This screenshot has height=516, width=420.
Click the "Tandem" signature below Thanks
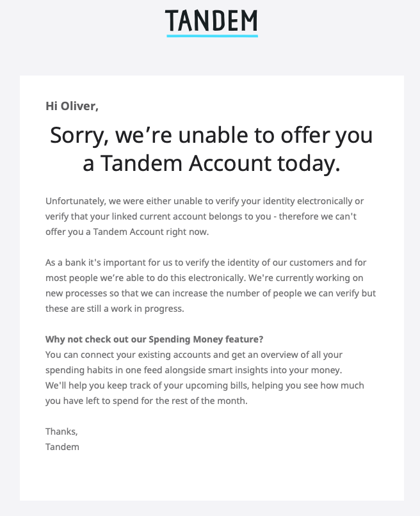click(62, 447)
